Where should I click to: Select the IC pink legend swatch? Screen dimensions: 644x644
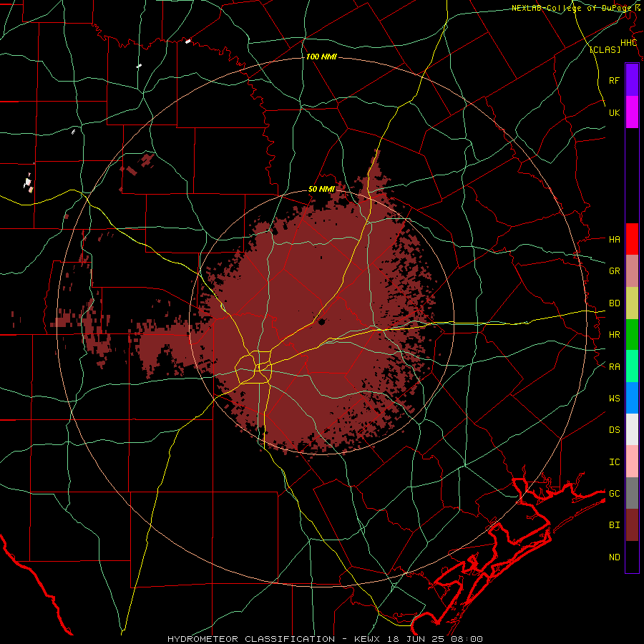click(632, 462)
